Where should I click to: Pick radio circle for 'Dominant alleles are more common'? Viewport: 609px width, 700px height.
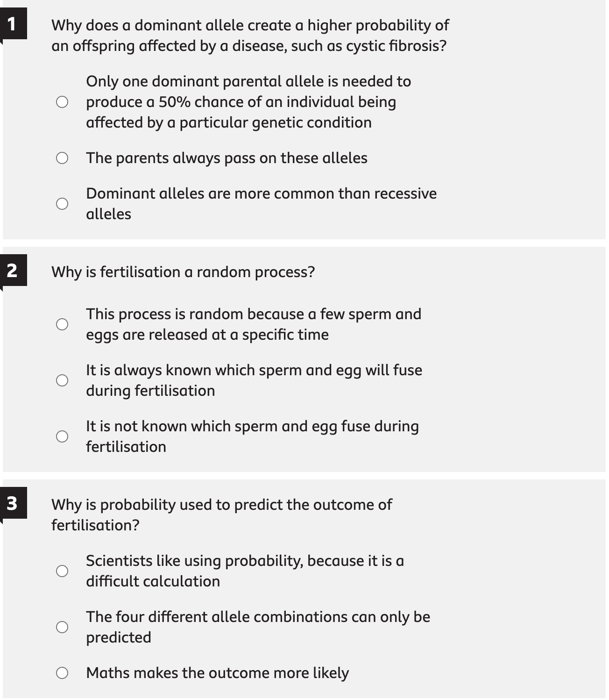[62, 204]
